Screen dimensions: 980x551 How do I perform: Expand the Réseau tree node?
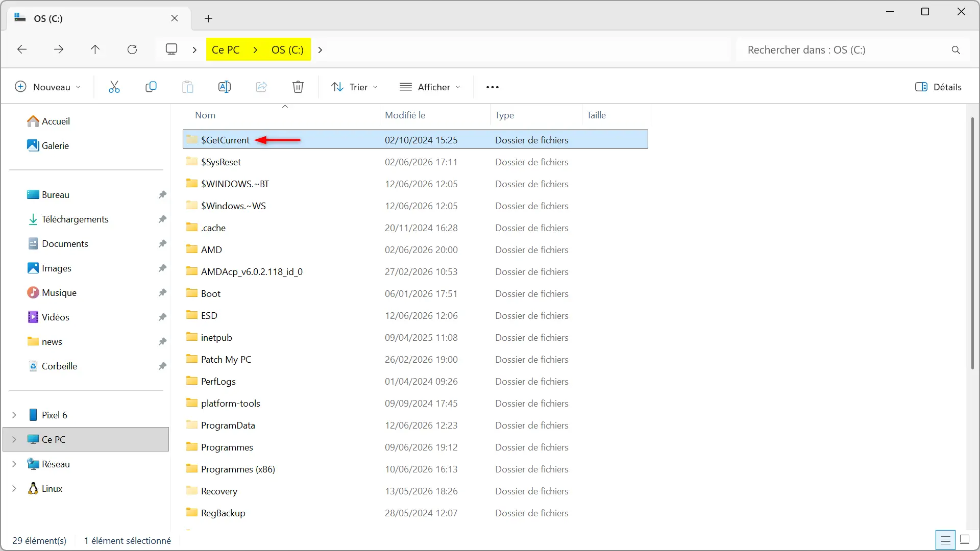[x=14, y=464]
